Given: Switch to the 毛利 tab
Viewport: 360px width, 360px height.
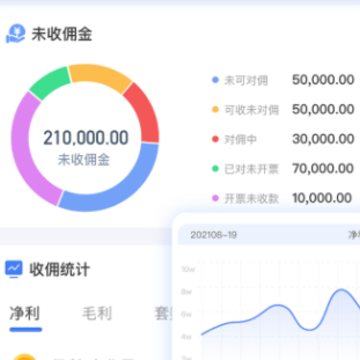Looking at the screenshot, I should point(97,313).
